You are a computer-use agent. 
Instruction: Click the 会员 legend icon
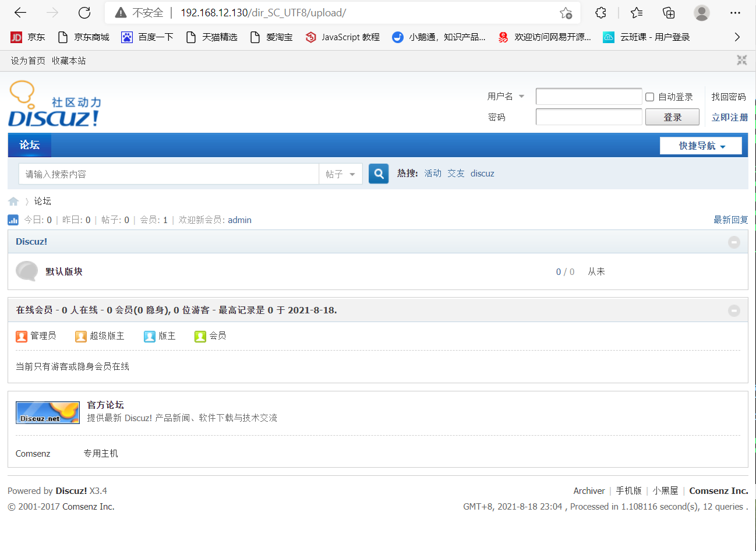[x=200, y=336]
